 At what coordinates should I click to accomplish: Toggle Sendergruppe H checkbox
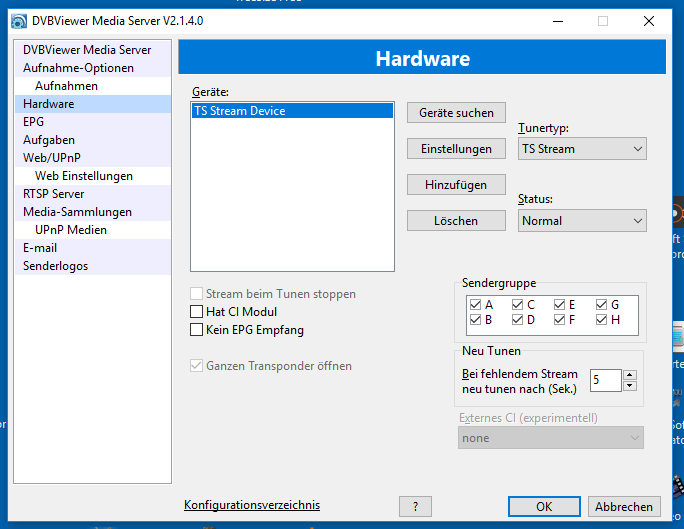[x=601, y=320]
